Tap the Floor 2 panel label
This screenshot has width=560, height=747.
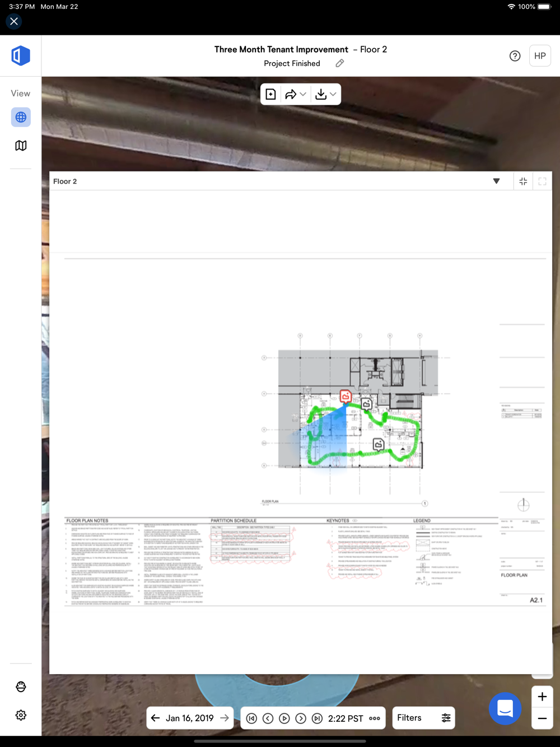tap(65, 181)
